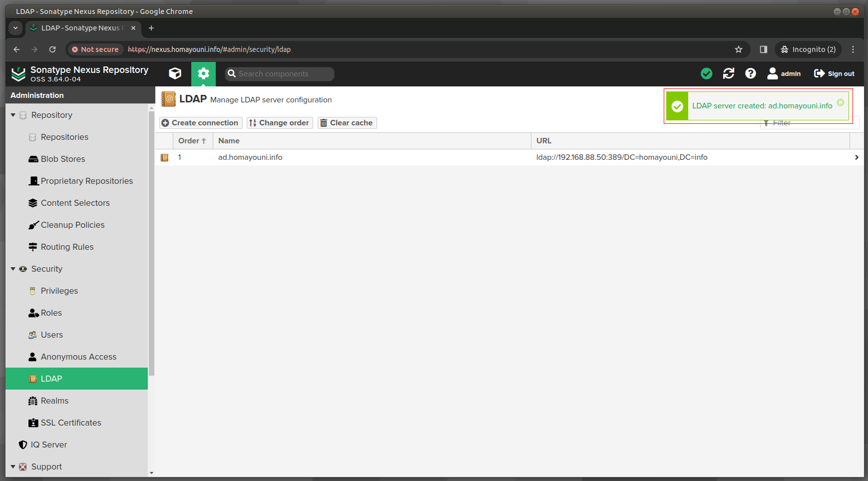Image resolution: width=868 pixels, height=481 pixels.
Task: Click the Support lifebuoy icon
Action: point(22,467)
